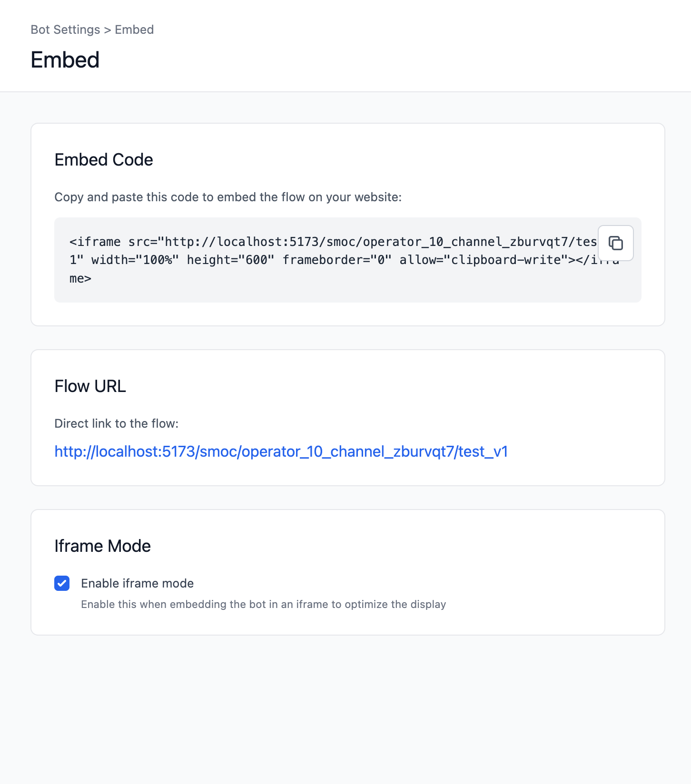This screenshot has height=784, width=691.
Task: Click the iframe mode helper description text
Action: point(264,604)
